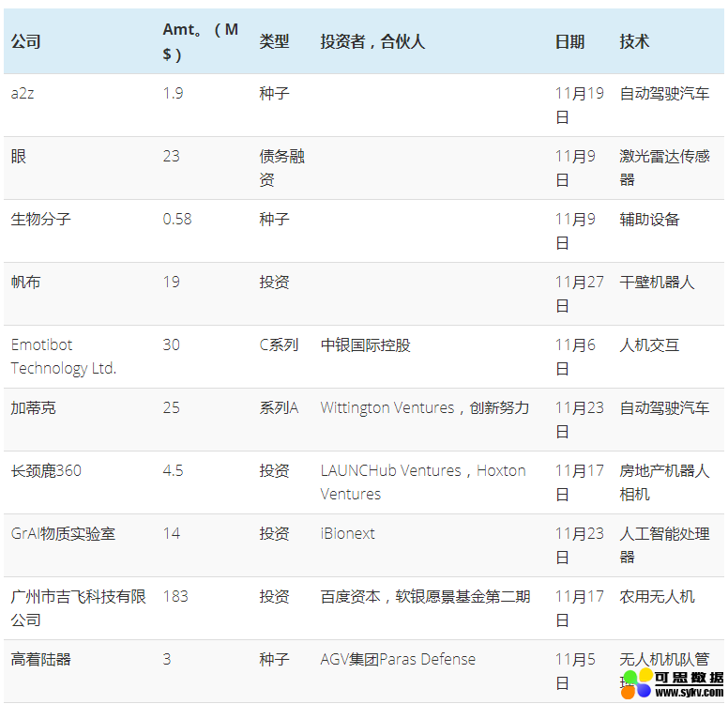Select investor AGV集团Paras Defense
This screenshot has width=728, height=704.
(x=398, y=659)
